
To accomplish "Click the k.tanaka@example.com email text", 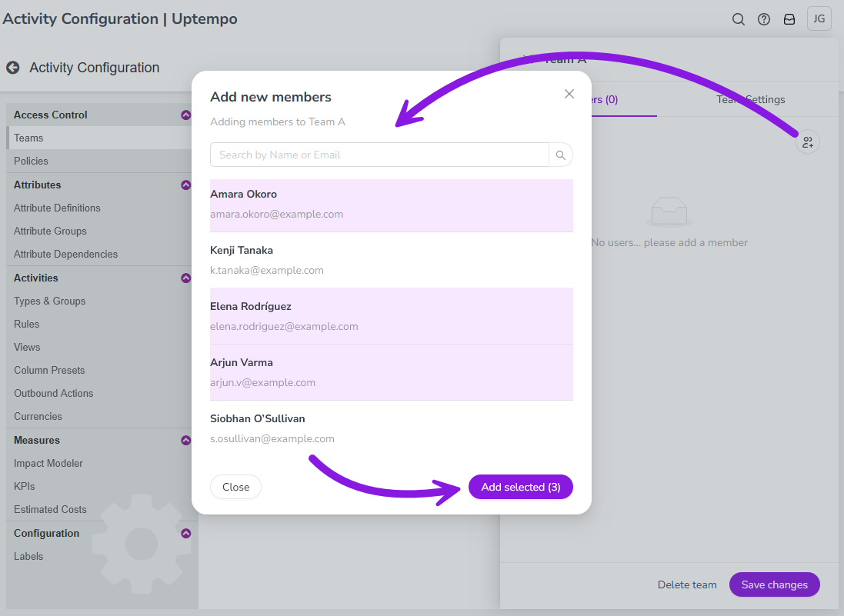I will coord(267,271).
